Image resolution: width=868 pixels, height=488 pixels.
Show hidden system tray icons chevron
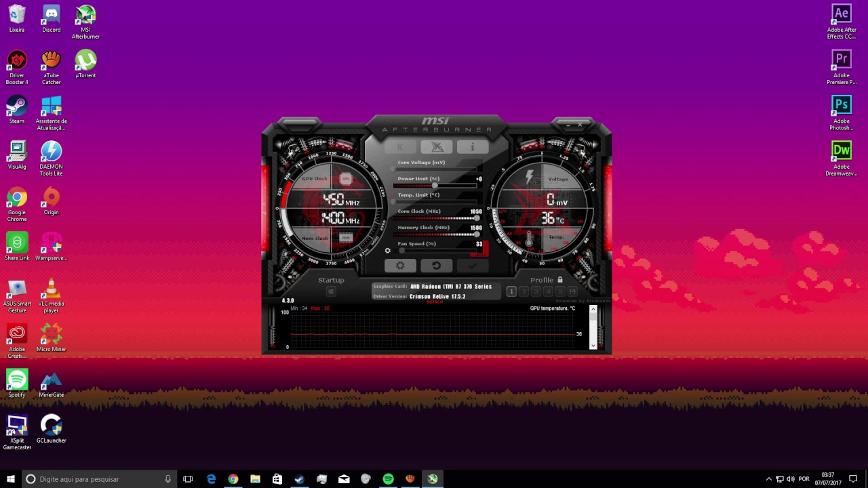[768, 479]
